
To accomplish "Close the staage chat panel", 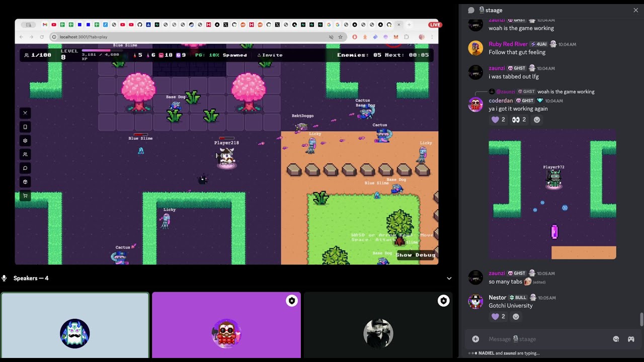I will (635, 10).
